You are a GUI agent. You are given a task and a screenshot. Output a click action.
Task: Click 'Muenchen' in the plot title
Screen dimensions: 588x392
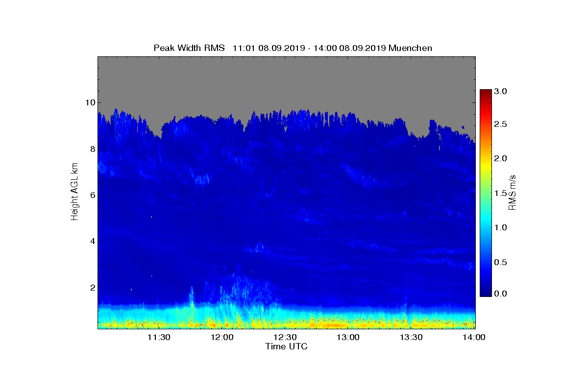click(x=410, y=48)
